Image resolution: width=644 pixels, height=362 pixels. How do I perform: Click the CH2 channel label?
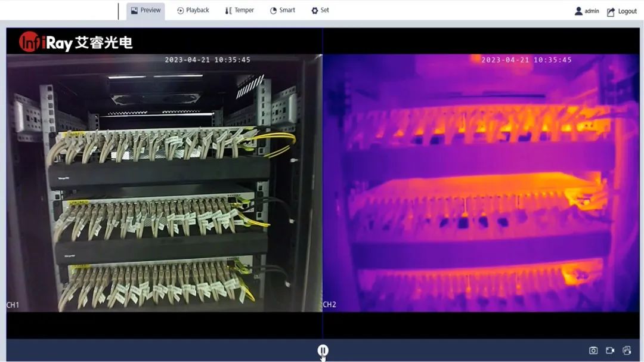click(329, 305)
